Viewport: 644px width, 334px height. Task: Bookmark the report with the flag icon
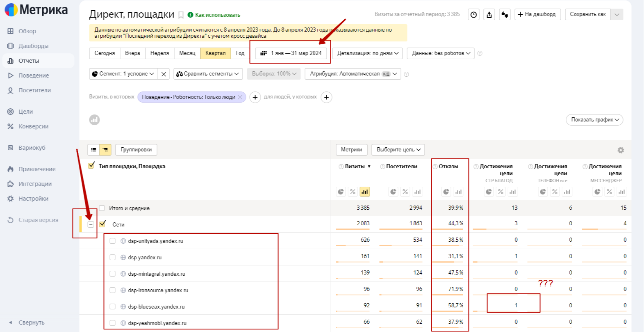pos(181,15)
